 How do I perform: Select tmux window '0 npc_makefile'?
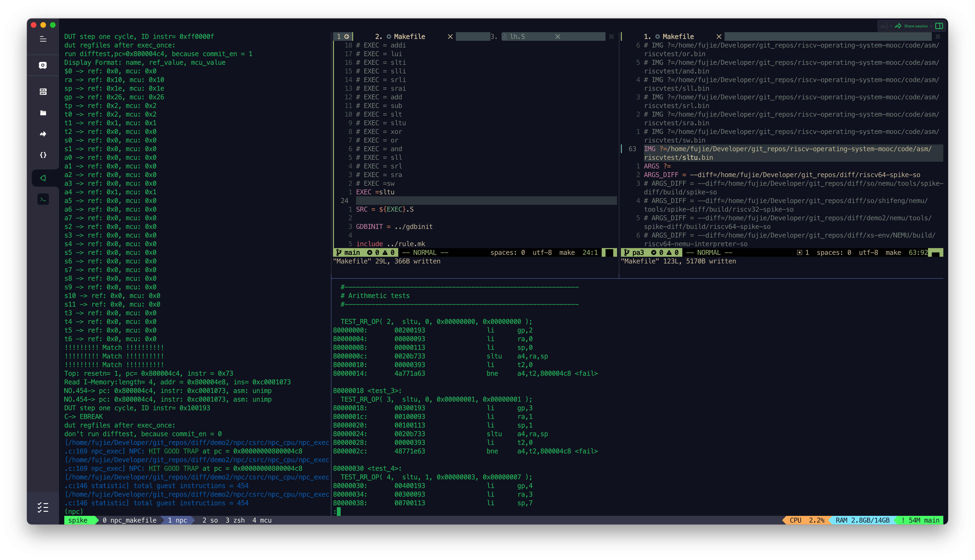(x=130, y=520)
